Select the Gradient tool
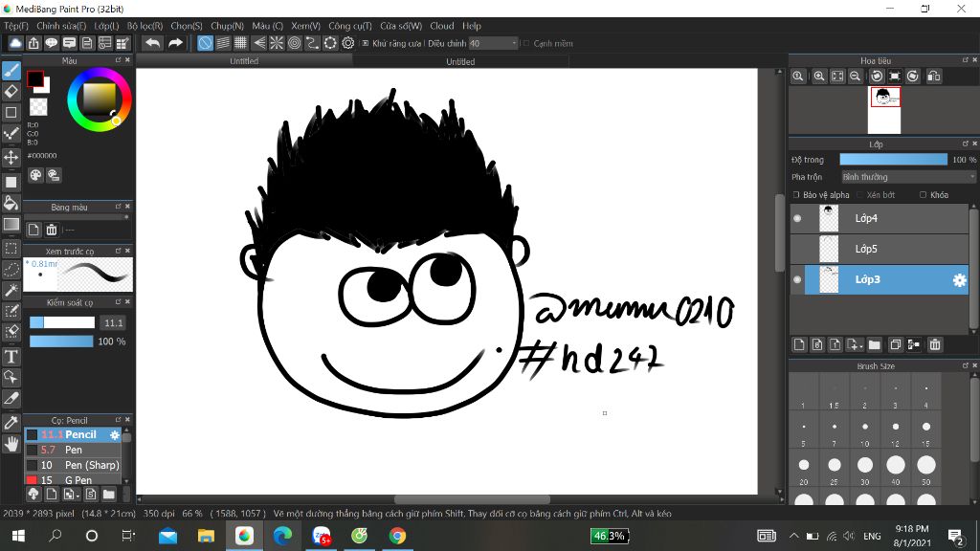The image size is (980, 551). click(11, 224)
